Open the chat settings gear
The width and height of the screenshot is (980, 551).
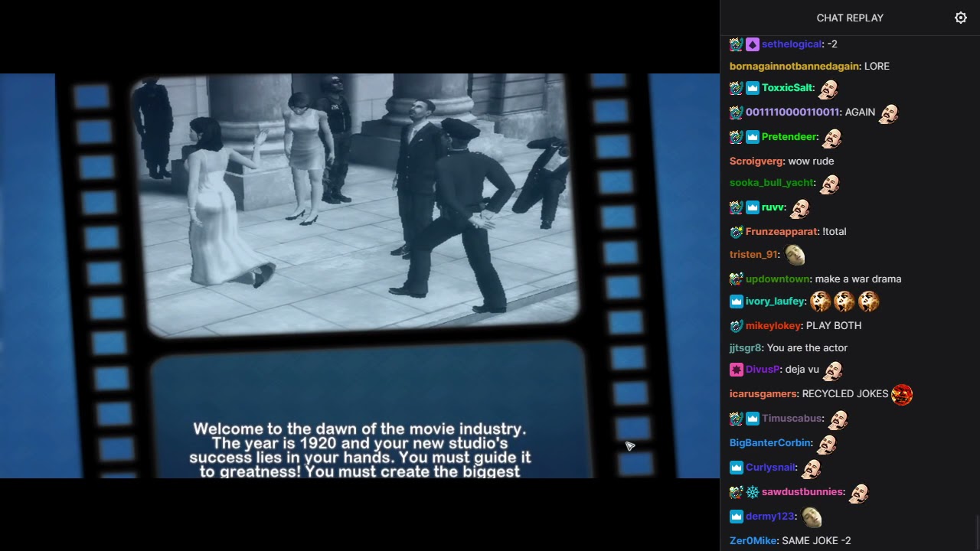tap(961, 18)
